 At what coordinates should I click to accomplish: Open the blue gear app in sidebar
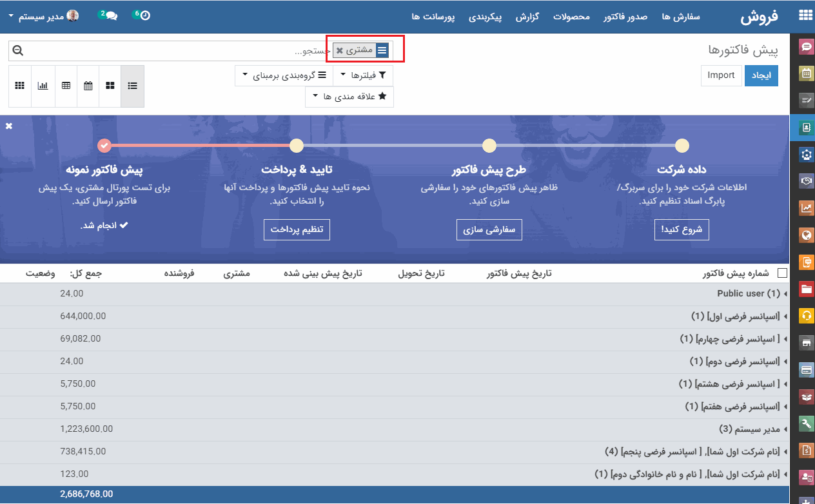pyautogui.click(x=805, y=155)
